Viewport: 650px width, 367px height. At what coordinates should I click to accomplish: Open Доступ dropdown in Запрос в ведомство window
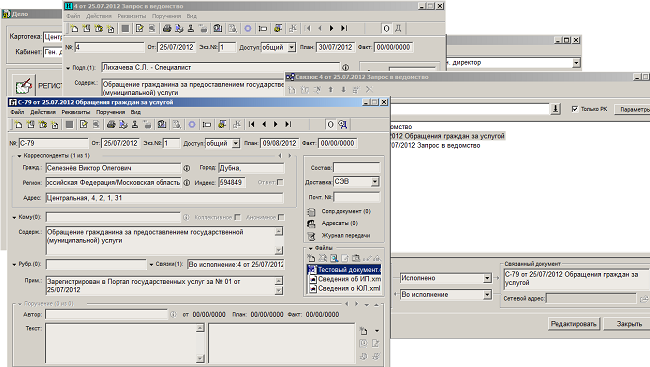291,47
